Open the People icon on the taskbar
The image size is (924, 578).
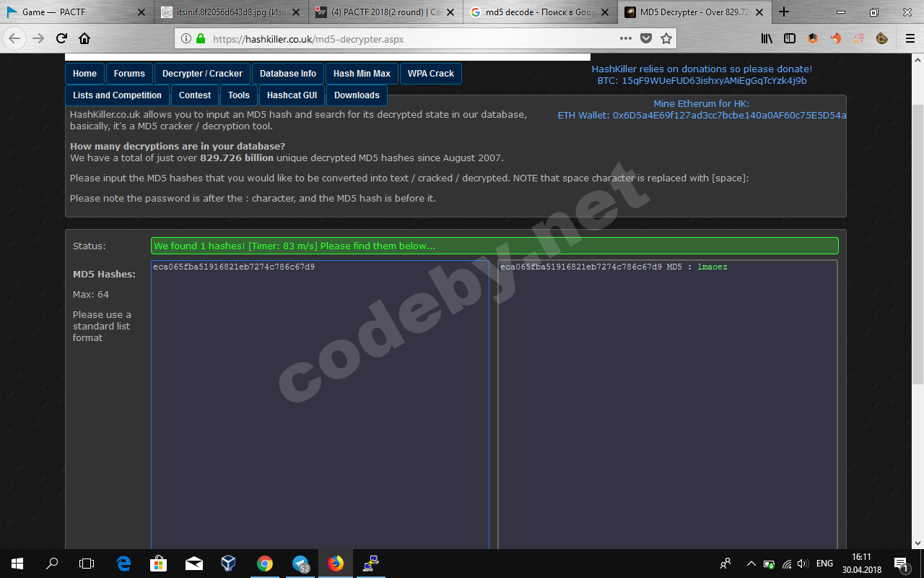click(x=725, y=564)
